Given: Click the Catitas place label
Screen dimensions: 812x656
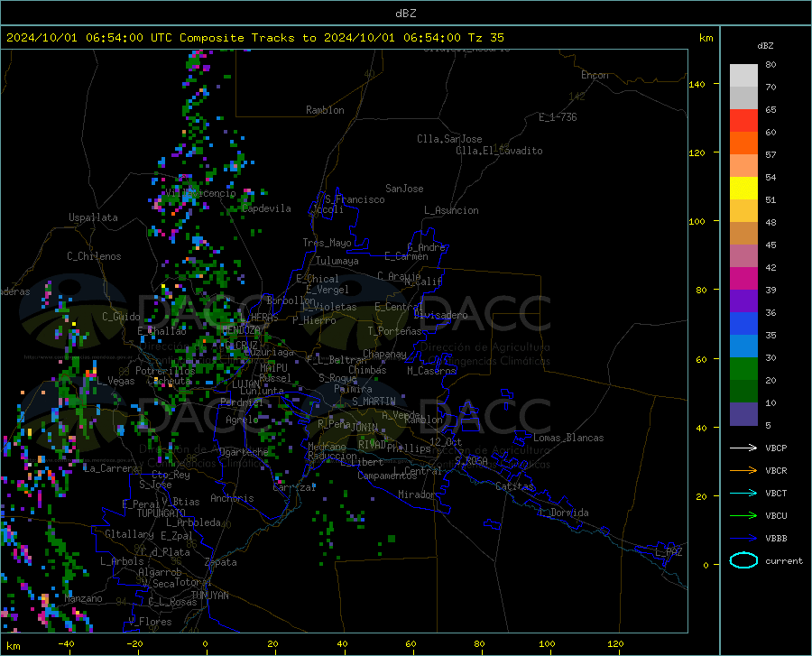Looking at the screenshot, I should [514, 486].
